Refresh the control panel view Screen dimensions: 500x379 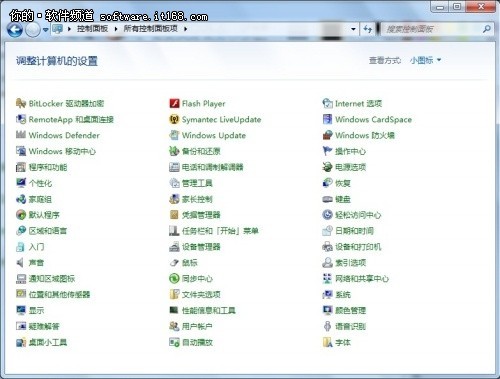pyautogui.click(x=368, y=29)
